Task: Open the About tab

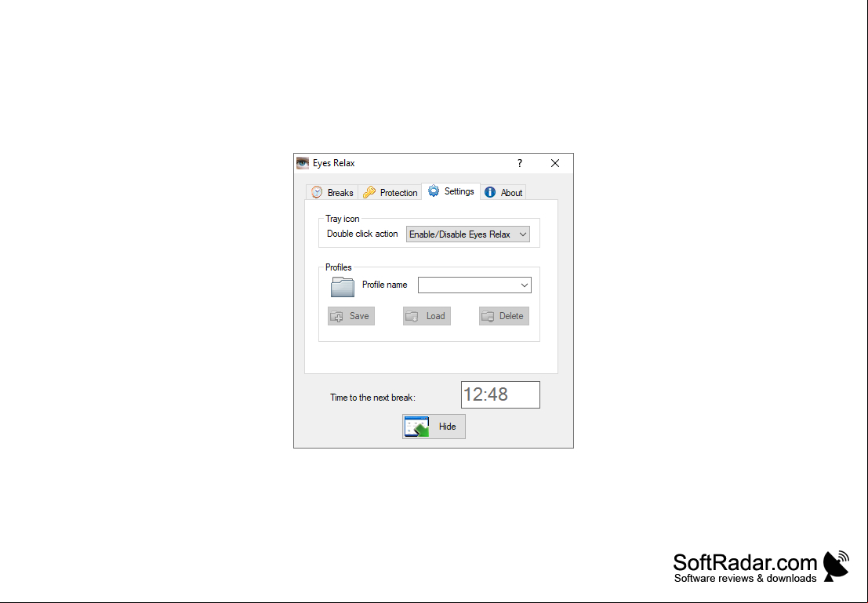Action: point(503,192)
